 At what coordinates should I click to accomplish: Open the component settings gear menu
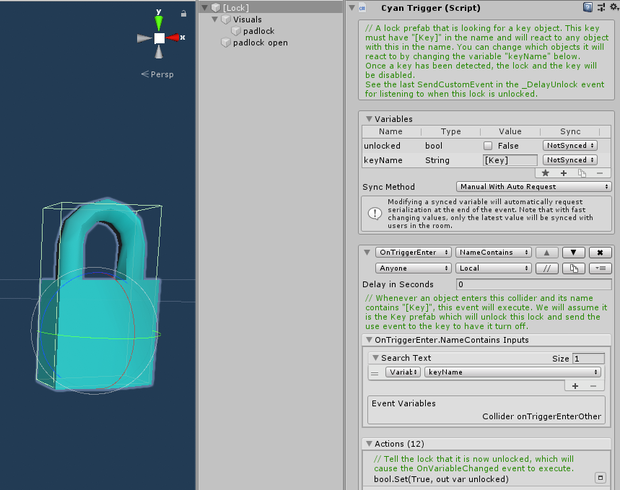pos(615,7)
